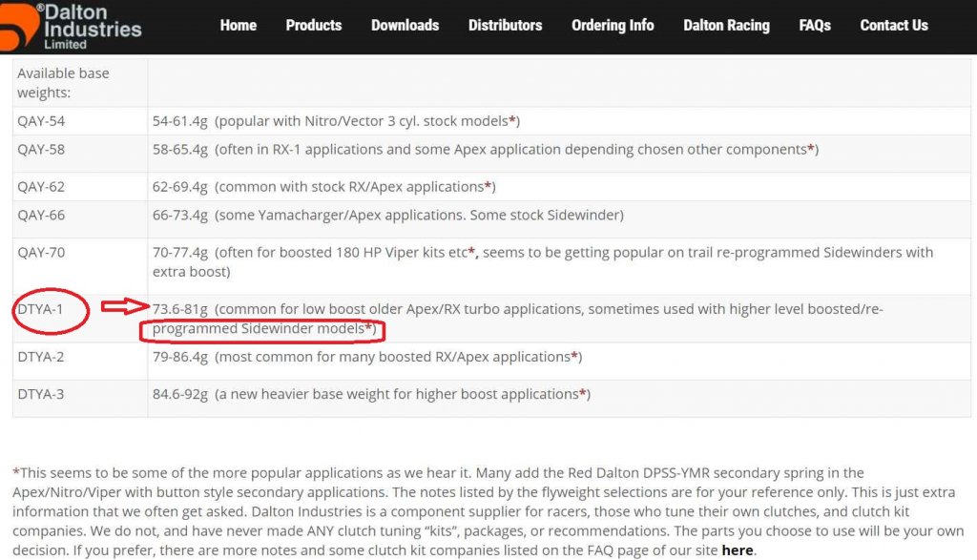Go to the Downloads page
The height and width of the screenshot is (560, 977).
click(405, 26)
